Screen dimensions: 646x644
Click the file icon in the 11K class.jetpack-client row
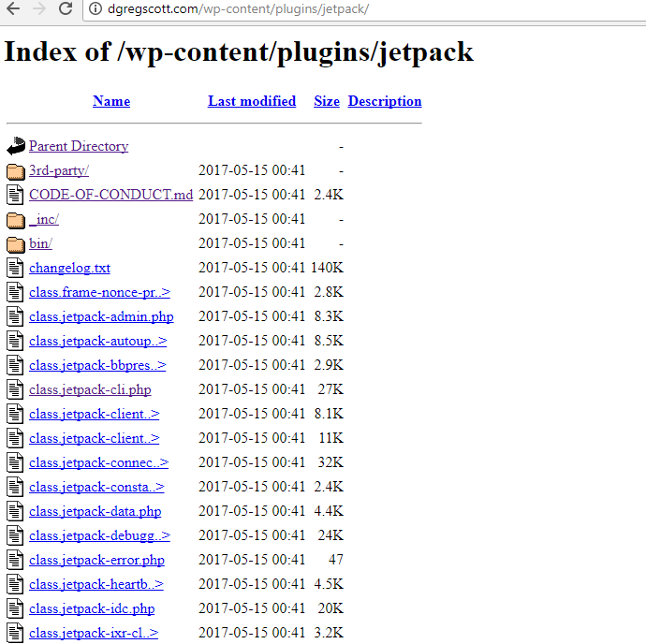point(15,438)
